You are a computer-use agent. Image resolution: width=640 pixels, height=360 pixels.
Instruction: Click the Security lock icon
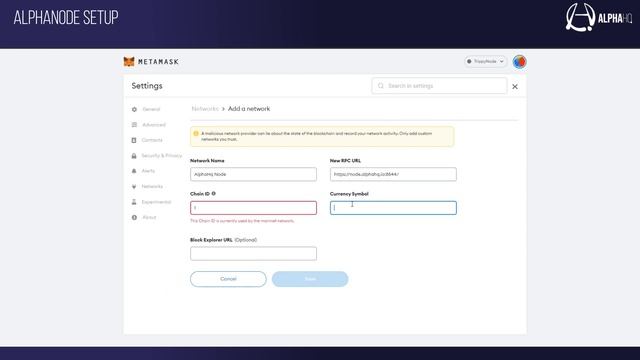coord(134,156)
